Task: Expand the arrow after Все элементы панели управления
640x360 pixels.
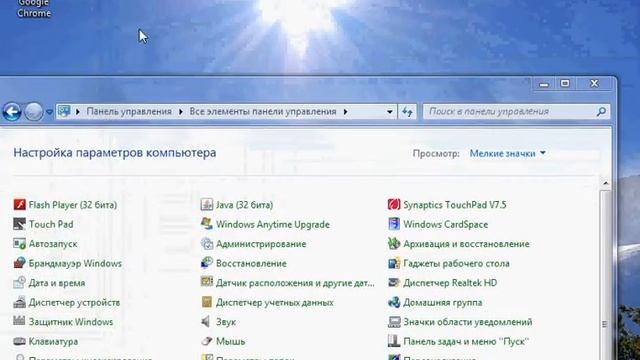Action: coord(345,111)
